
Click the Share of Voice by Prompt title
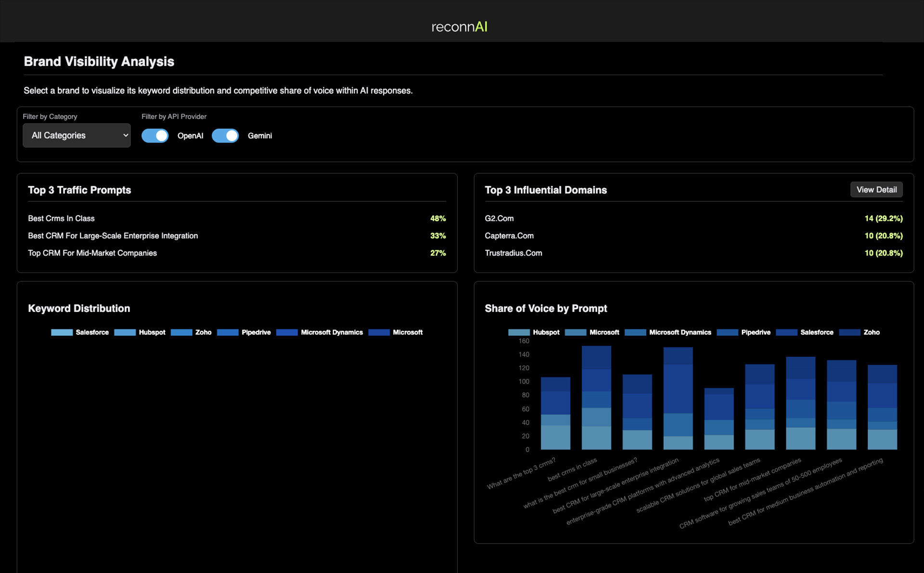546,309
